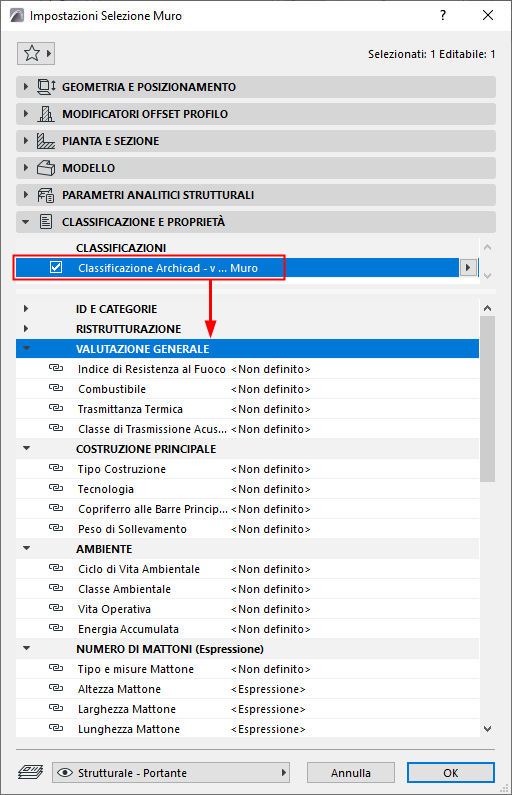This screenshot has height=795, width=512.
Task: Open the Strutturale - Portante layer dropdown
Action: [171, 773]
